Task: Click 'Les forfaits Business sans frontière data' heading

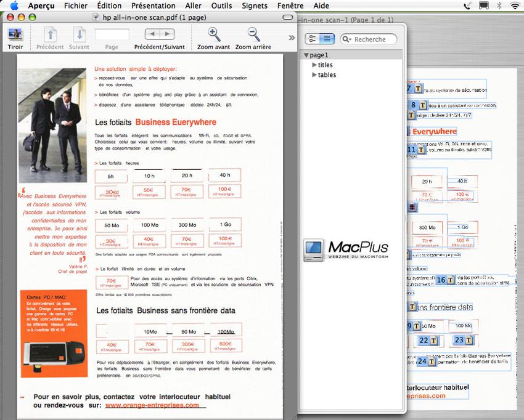Action: 166,311
